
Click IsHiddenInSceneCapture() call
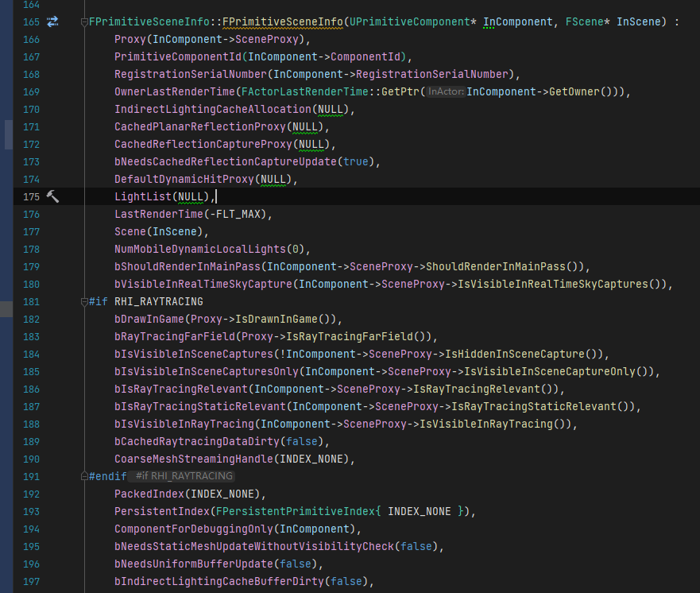coord(521,354)
